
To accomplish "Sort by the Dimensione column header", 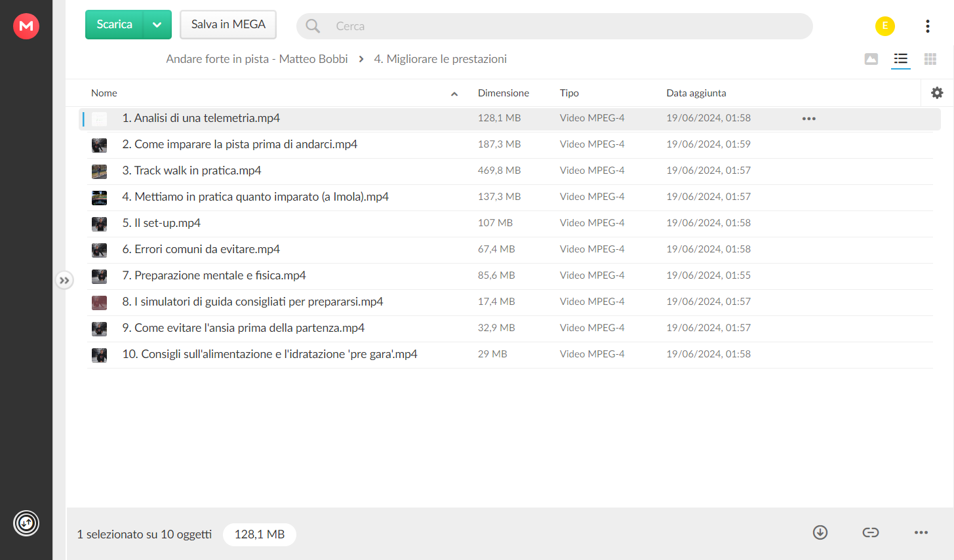I will point(504,93).
